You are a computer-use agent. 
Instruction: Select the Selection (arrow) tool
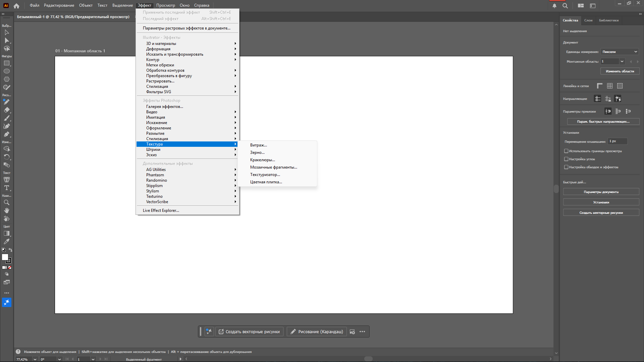pyautogui.click(x=6, y=33)
